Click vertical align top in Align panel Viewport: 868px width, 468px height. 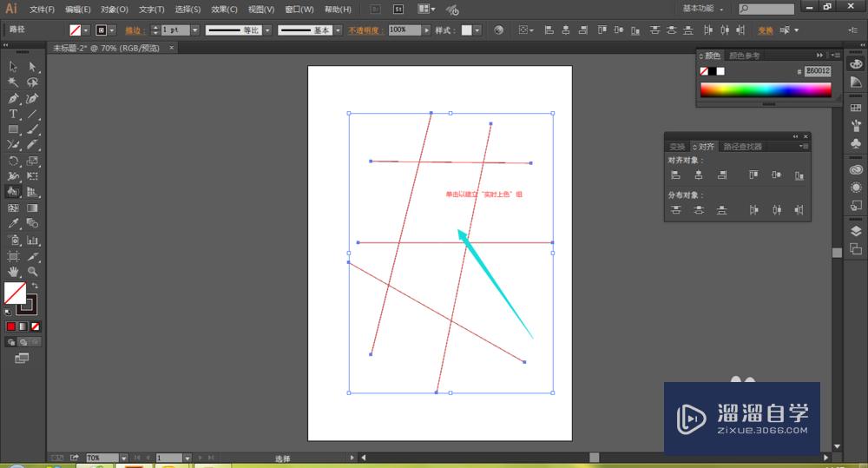(753, 175)
